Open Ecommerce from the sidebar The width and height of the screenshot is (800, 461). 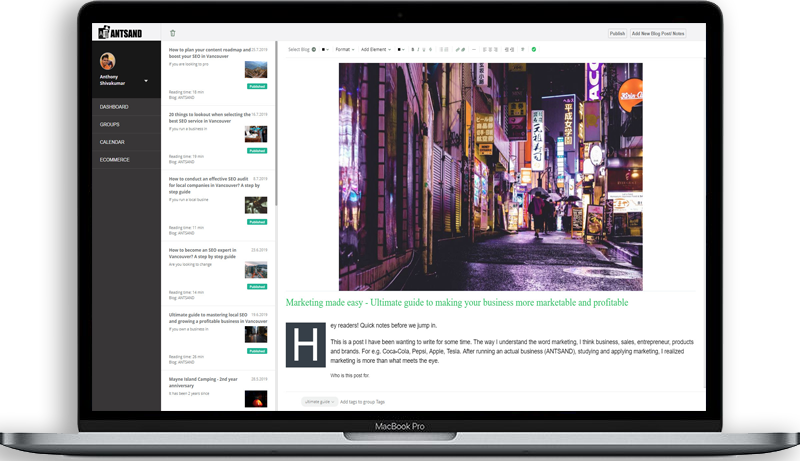click(x=114, y=159)
